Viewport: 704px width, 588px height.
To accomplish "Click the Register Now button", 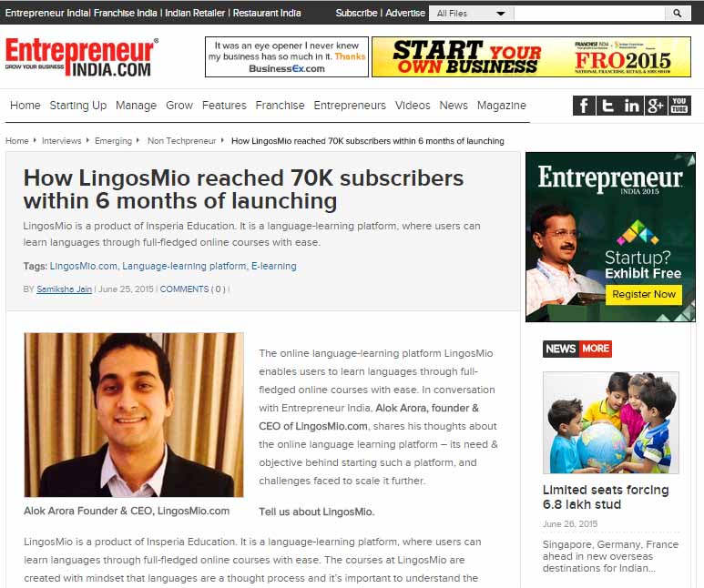I will pyautogui.click(x=643, y=294).
